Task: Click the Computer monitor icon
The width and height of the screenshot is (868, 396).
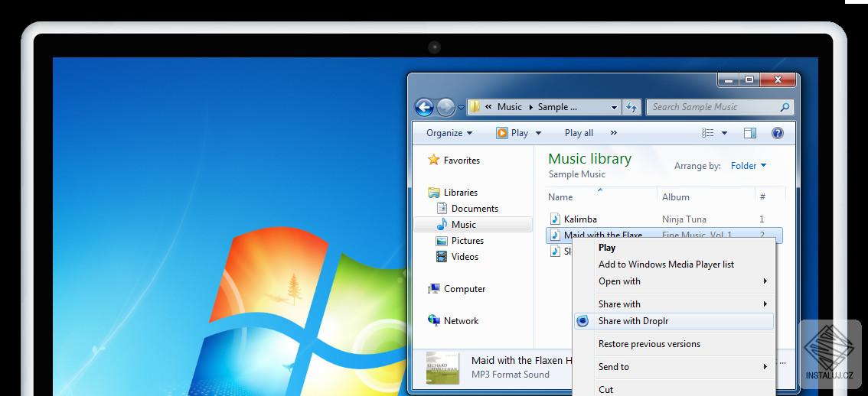Action: pyautogui.click(x=434, y=289)
